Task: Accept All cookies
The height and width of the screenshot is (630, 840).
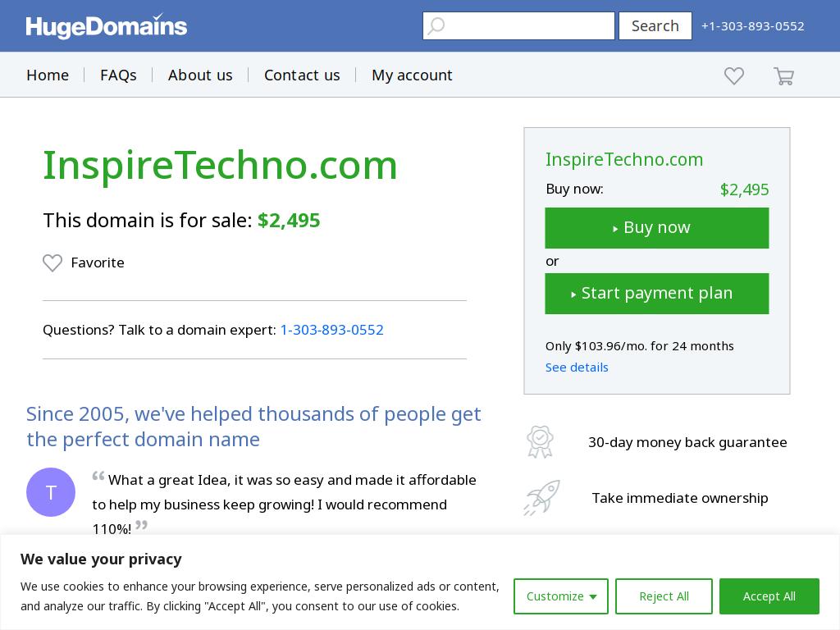Action: 769,596
